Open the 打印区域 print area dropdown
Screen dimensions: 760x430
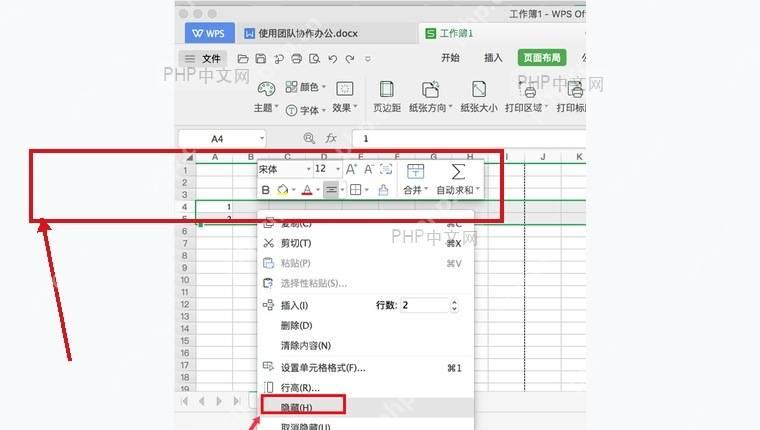click(x=526, y=96)
